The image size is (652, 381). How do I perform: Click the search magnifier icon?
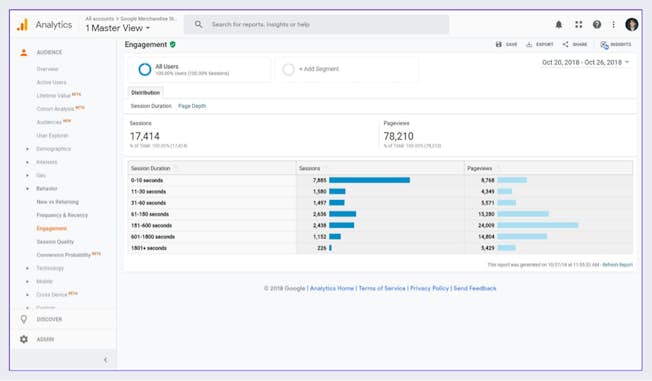(198, 25)
